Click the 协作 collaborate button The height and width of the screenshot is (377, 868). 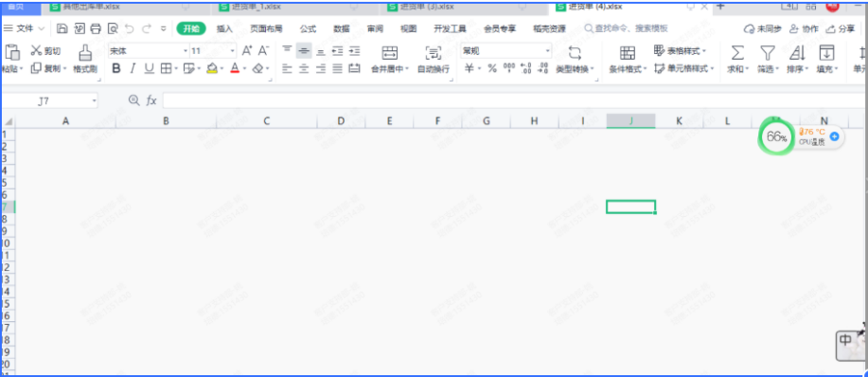tap(804, 28)
